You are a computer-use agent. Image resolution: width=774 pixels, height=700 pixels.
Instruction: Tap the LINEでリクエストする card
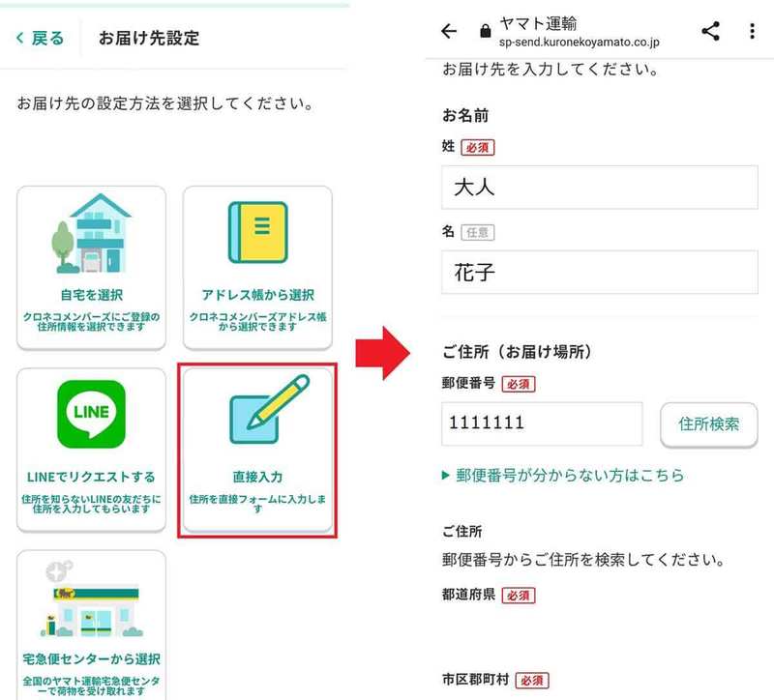click(x=91, y=450)
